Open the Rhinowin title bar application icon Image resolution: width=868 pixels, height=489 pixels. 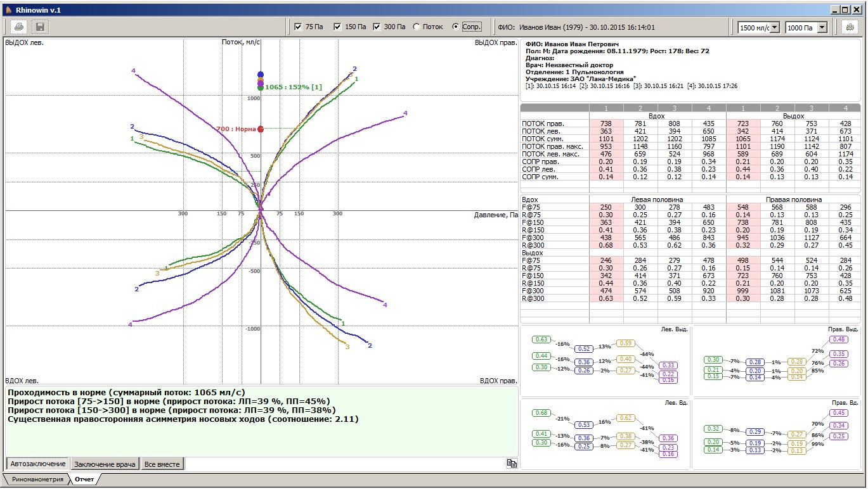coord(8,10)
